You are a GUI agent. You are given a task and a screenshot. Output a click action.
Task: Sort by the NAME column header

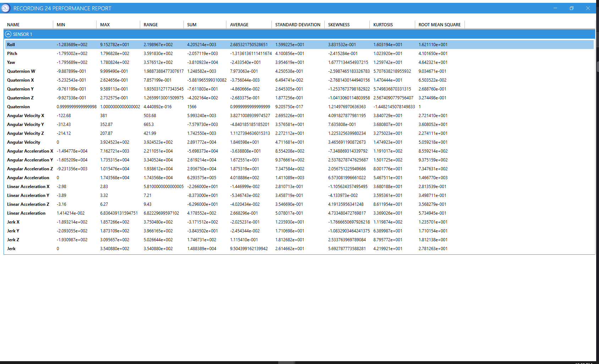click(x=28, y=25)
